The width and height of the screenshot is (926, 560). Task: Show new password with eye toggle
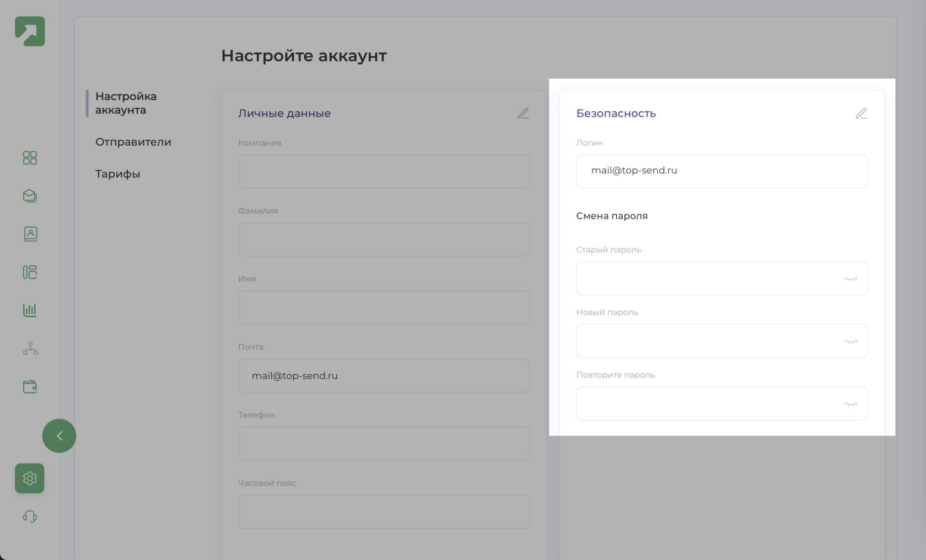point(851,342)
